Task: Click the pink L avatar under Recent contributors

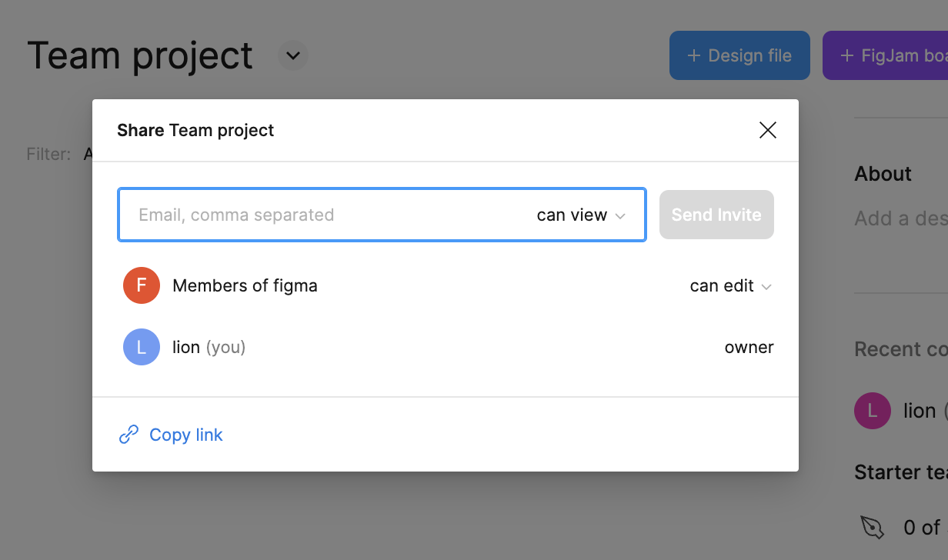Action: click(x=872, y=411)
